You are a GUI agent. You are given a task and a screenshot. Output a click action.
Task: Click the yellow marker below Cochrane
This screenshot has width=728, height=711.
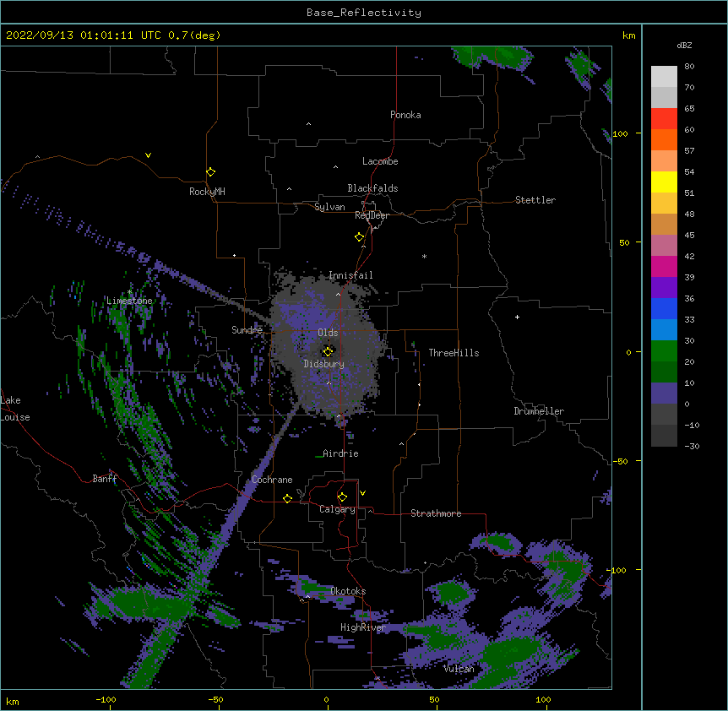point(287,498)
